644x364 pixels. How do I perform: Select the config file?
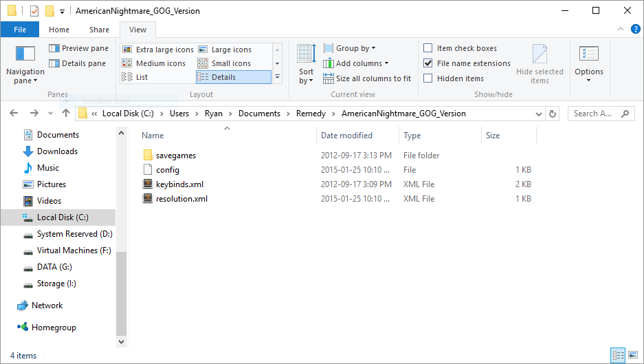(161, 170)
